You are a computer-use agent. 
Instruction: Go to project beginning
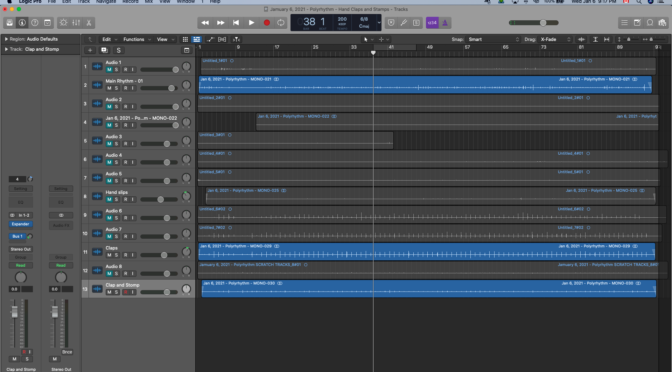(x=236, y=23)
